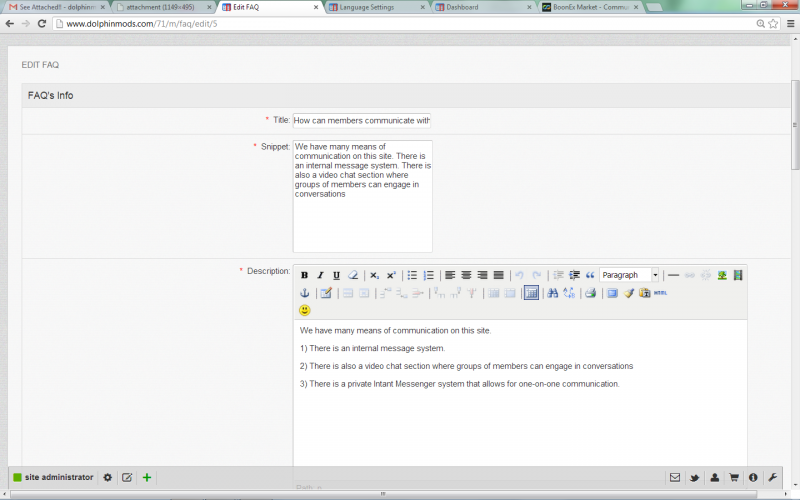Paste as plain text icon
Viewport: 800px width, 500px height.
[644, 293]
